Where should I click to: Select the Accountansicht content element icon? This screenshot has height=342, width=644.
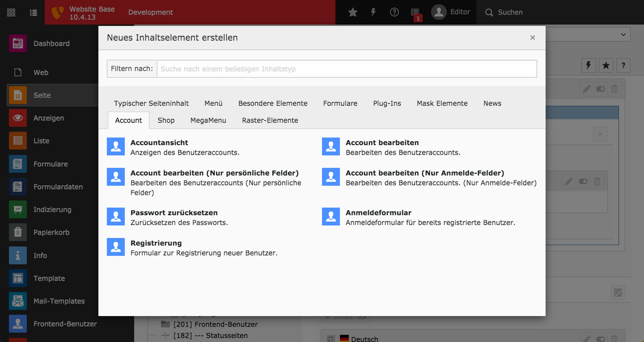[116, 146]
